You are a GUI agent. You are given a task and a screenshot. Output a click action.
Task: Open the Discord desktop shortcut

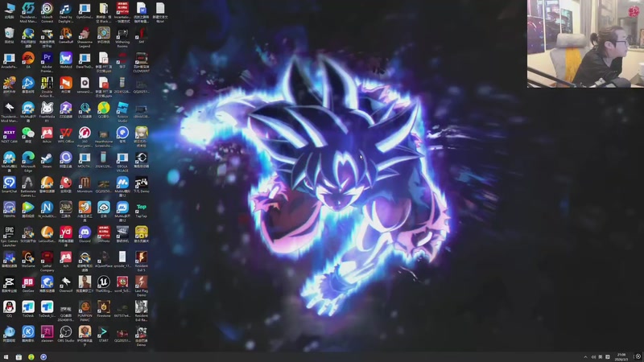pos(85,235)
